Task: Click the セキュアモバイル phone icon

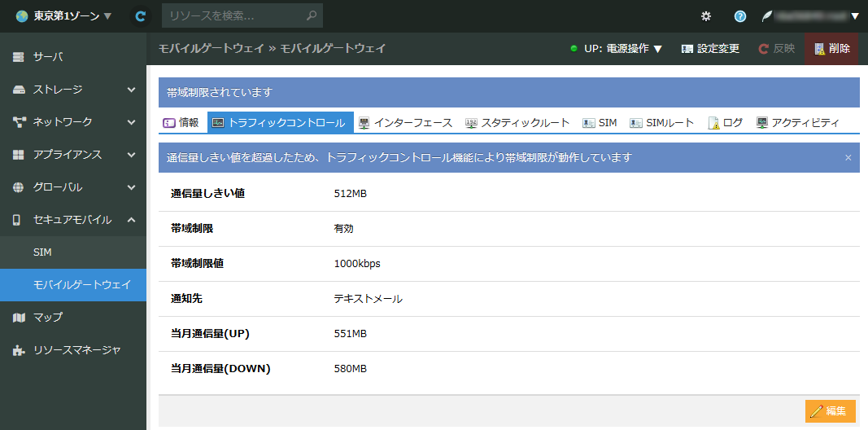Action: (16, 220)
